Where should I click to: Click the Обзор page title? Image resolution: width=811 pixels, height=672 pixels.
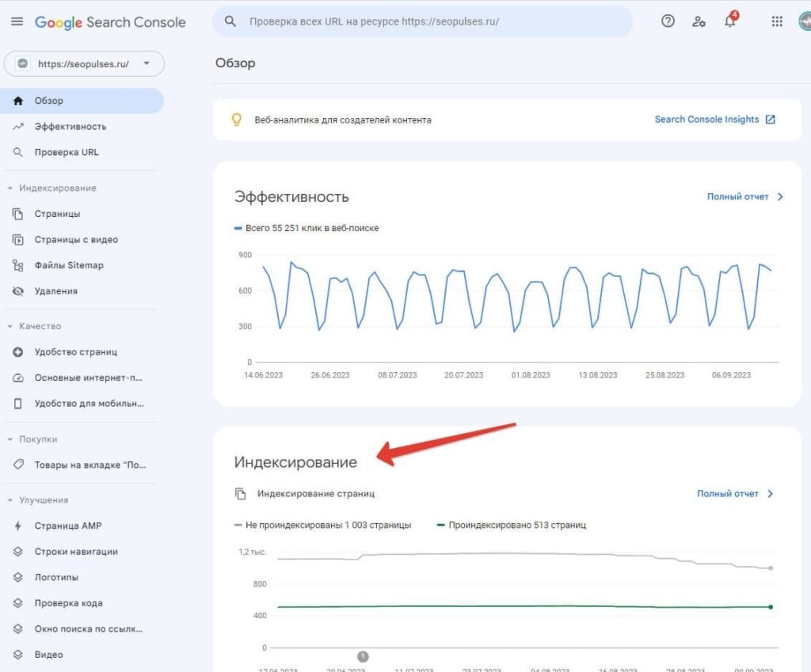pyautogui.click(x=235, y=63)
